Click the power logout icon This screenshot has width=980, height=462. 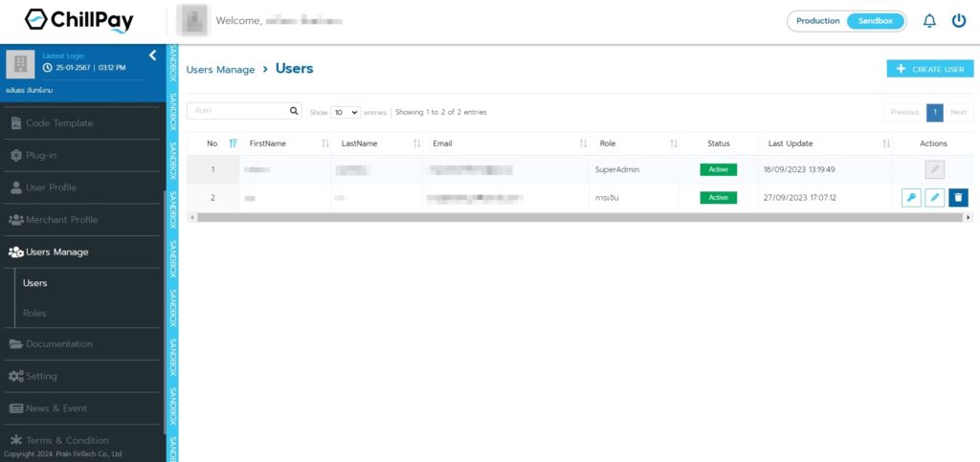959,21
